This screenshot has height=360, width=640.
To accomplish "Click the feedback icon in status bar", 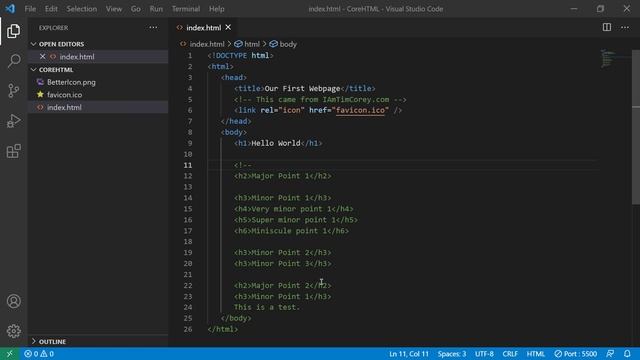I will coord(610,354).
